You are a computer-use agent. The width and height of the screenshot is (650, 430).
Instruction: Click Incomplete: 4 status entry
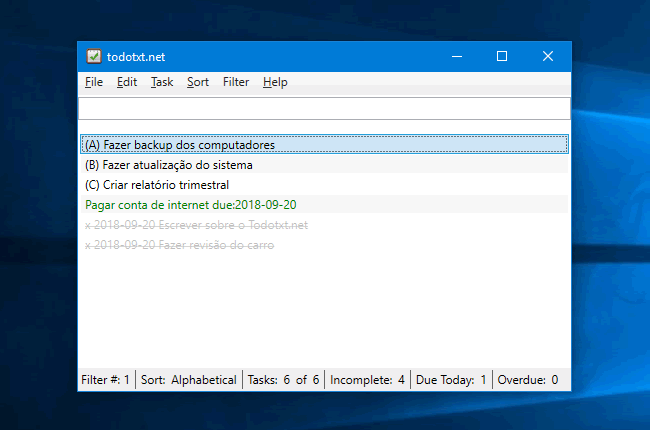[367, 380]
